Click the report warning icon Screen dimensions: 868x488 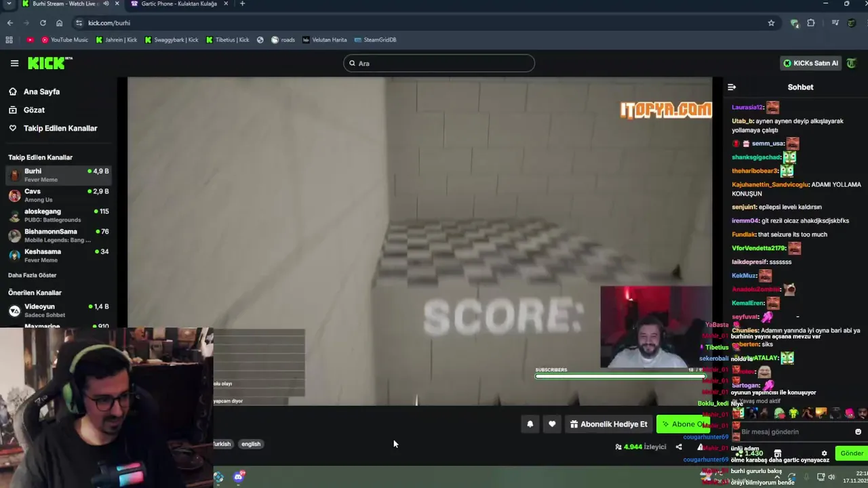tap(700, 447)
